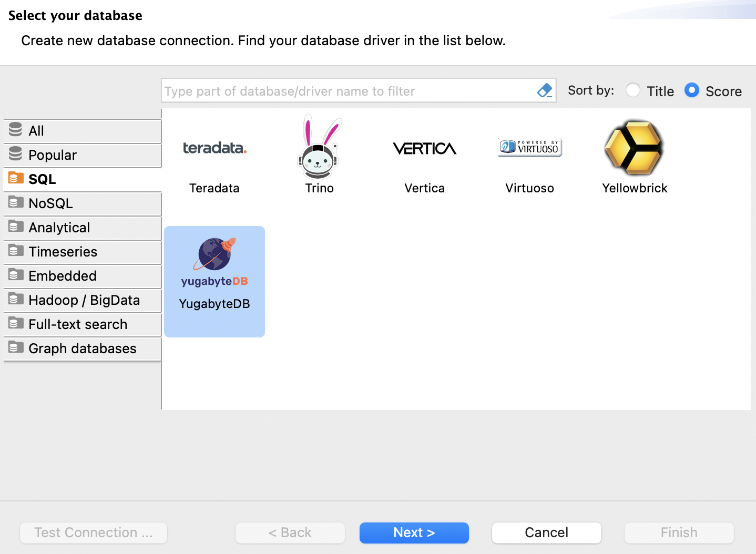
Task: Sort drivers by Title
Action: [633, 90]
